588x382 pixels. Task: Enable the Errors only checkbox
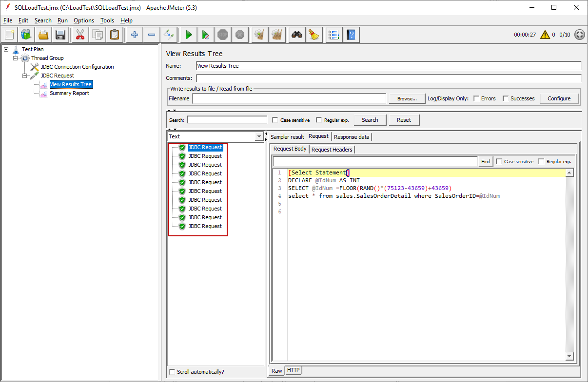coord(477,98)
